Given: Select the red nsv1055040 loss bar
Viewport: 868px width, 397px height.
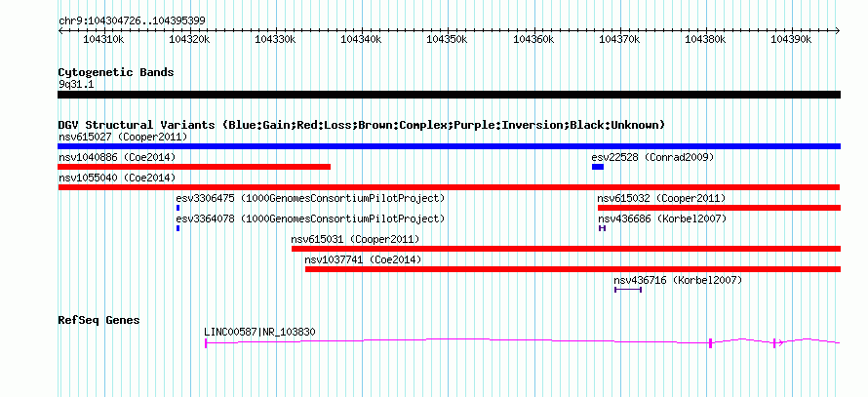Looking at the screenshot, I should (x=449, y=187).
